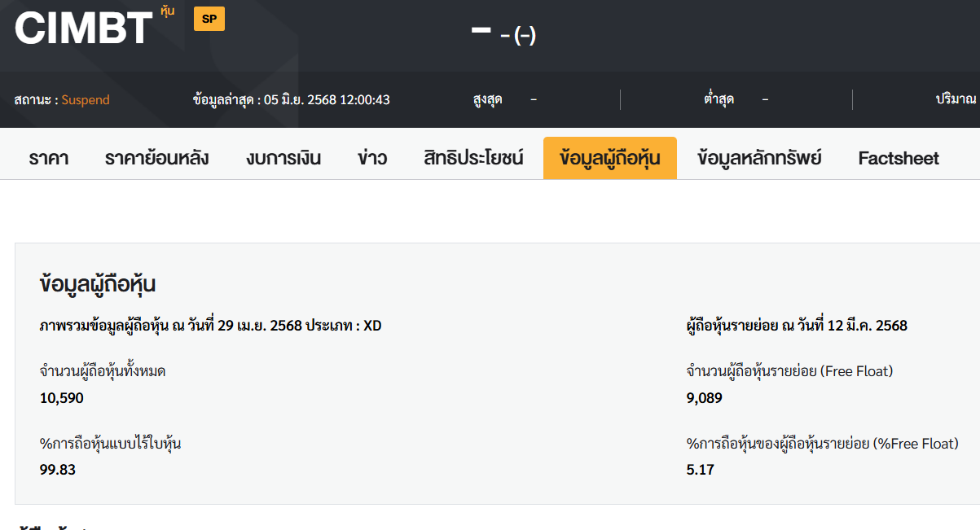Click the %การถือหุ้นแบบไร้ใบหุ้น label
Screen dimensions: 980x530
coord(111,443)
